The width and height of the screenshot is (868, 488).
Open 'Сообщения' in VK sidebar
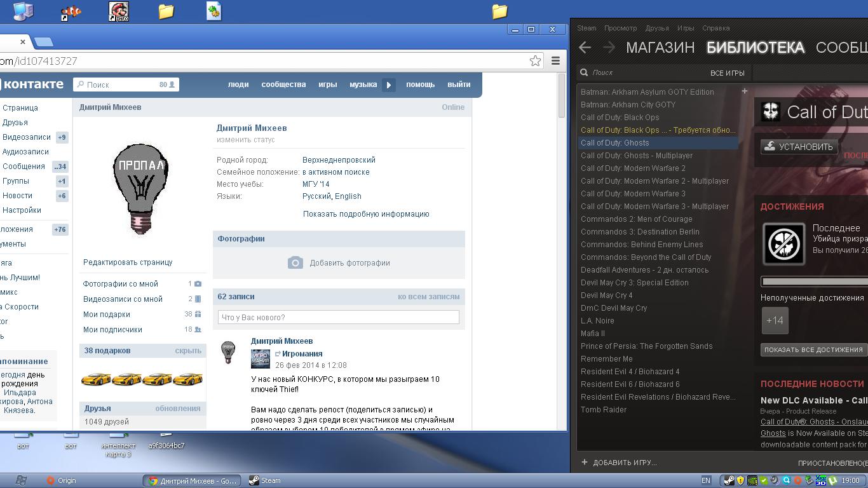point(24,166)
